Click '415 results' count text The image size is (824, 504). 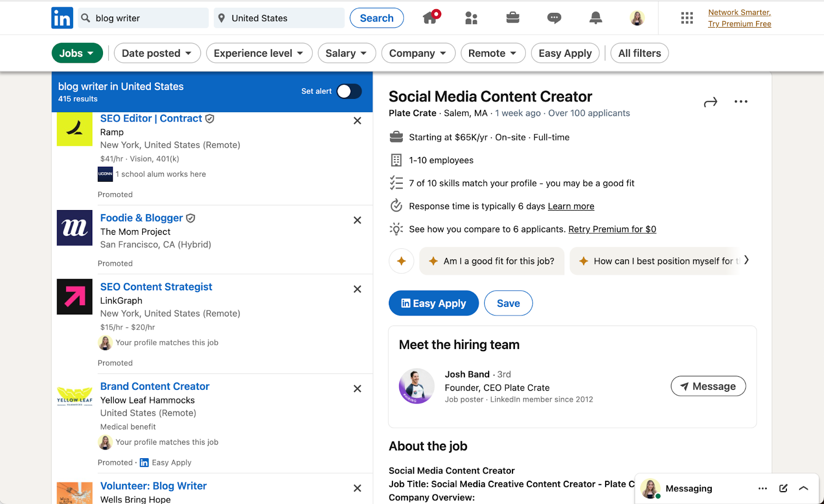[78, 99]
